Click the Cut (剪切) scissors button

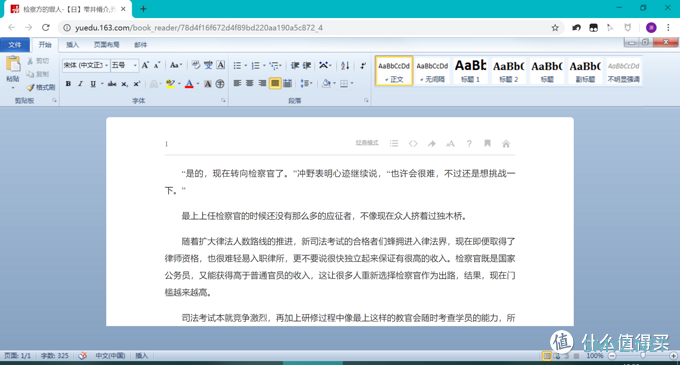[x=38, y=61]
